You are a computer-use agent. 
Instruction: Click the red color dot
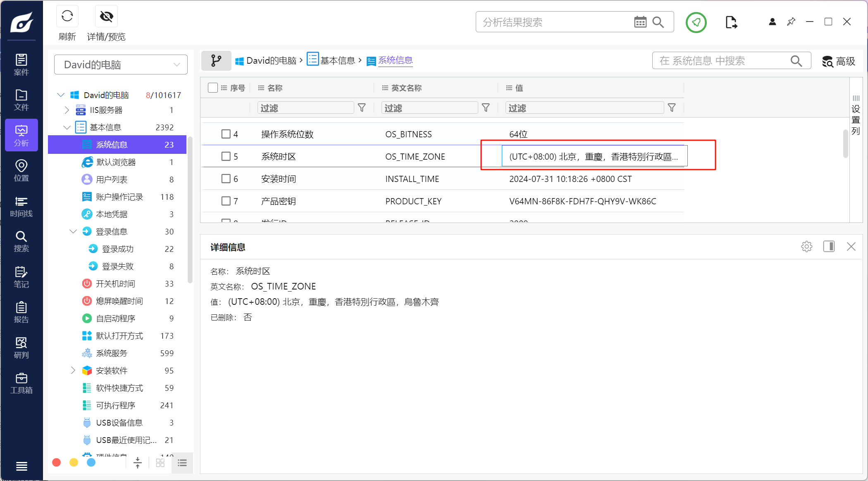57,462
